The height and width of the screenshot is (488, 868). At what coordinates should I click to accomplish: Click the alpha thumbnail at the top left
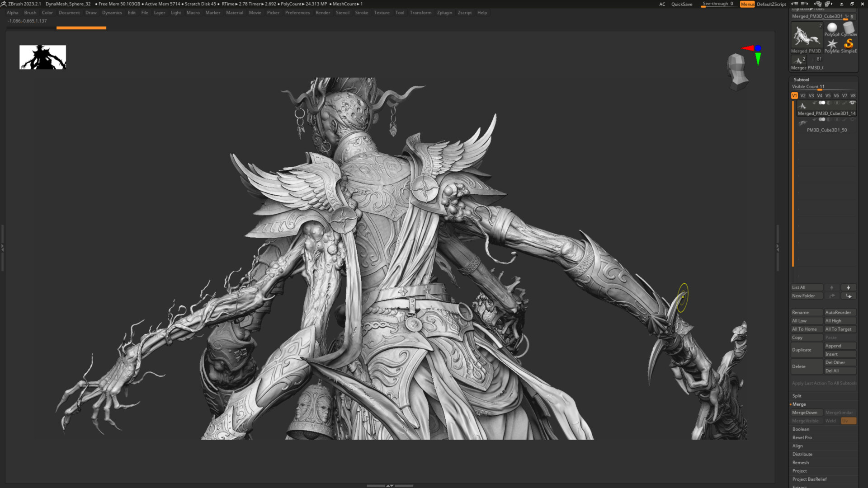click(42, 57)
